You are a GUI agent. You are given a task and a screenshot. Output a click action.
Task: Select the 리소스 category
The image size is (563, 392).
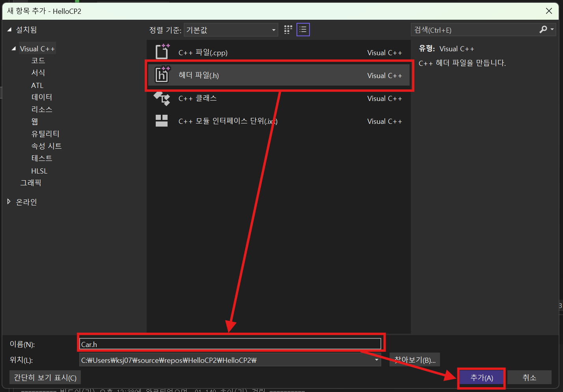(x=42, y=109)
